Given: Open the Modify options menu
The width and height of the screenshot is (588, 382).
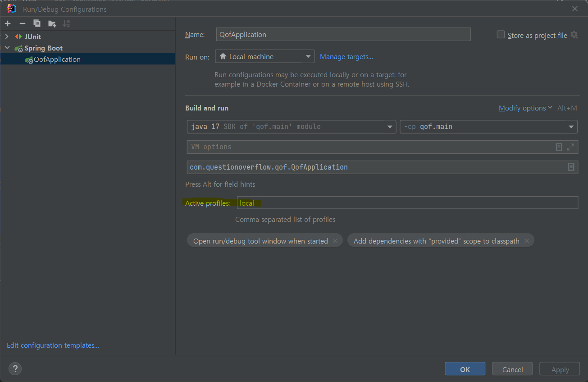Looking at the screenshot, I should click(525, 108).
